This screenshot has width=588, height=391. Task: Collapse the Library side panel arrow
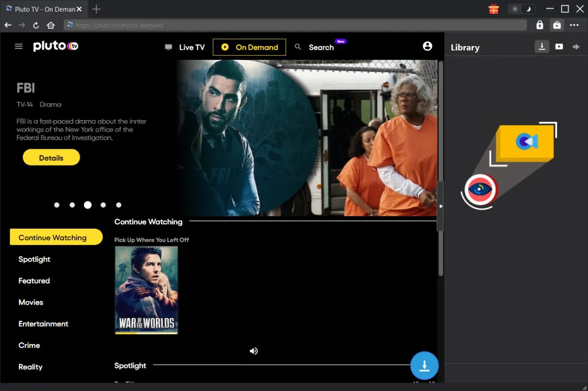click(x=441, y=206)
